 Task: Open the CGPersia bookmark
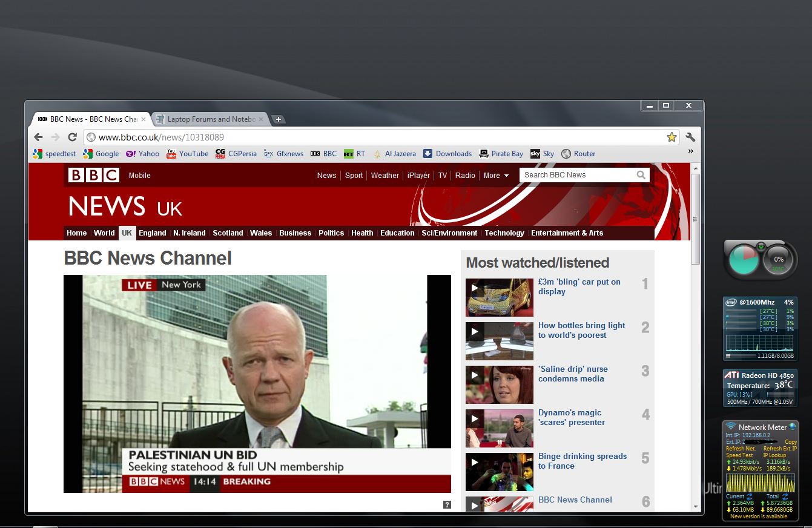point(236,154)
